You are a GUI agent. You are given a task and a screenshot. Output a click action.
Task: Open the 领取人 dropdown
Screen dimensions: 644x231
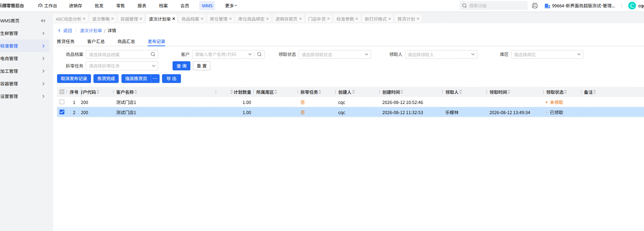[x=441, y=54]
